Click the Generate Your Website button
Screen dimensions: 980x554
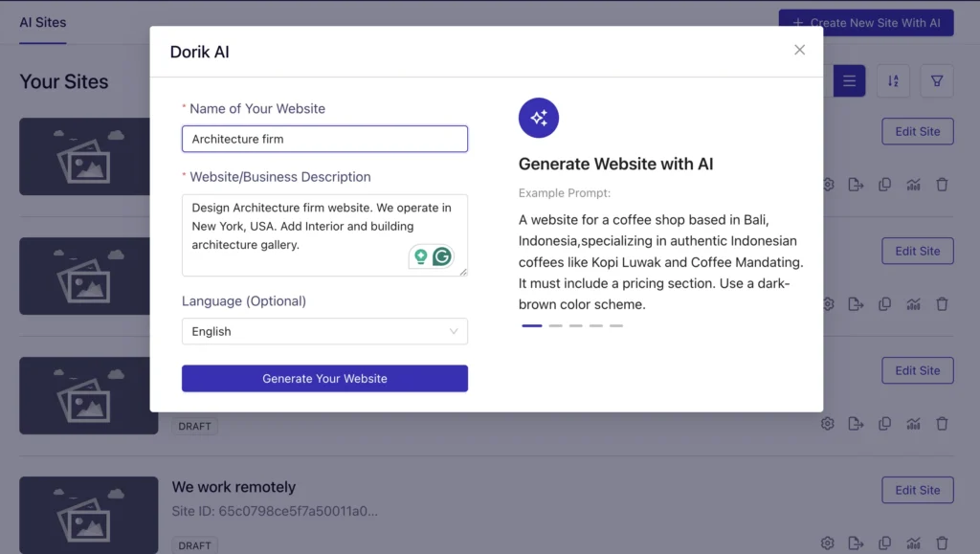tap(324, 379)
